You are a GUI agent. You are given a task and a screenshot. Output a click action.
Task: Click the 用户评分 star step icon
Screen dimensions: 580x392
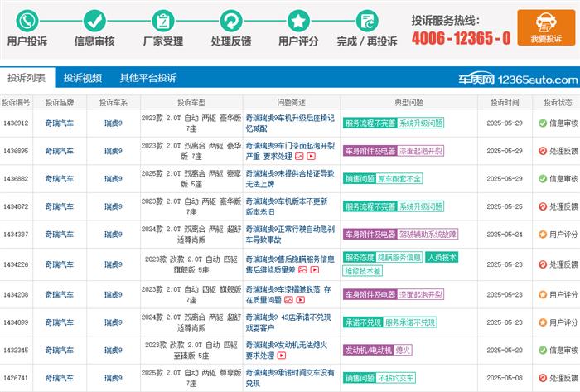298,21
